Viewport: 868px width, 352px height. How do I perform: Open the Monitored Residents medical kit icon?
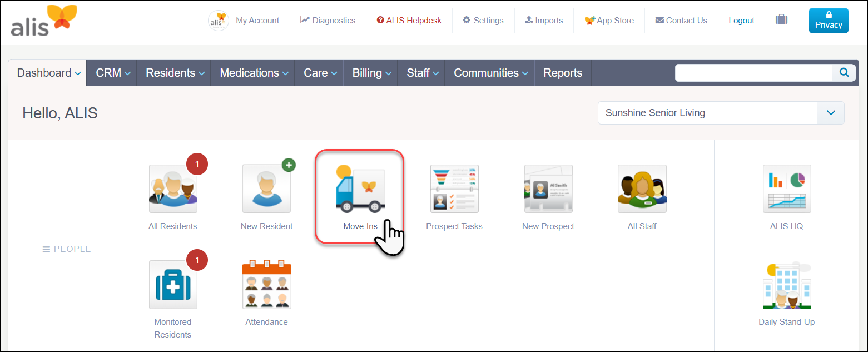click(x=173, y=285)
